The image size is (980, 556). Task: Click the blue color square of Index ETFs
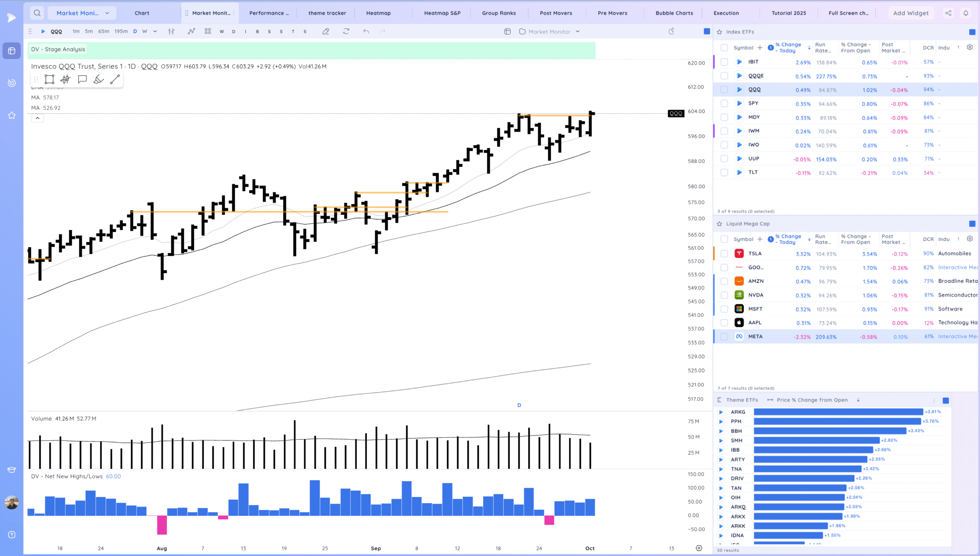click(972, 32)
